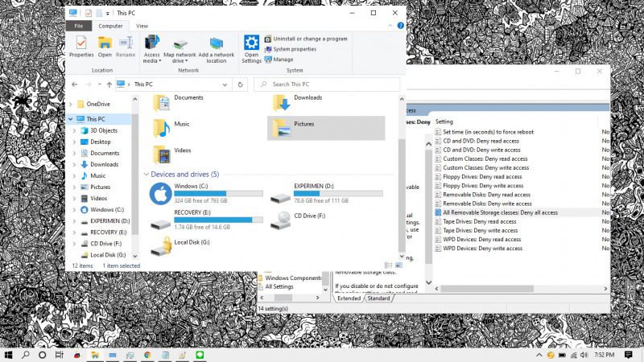Select the Windows (C:) drive icon
The height and width of the screenshot is (362, 644).
point(160,193)
